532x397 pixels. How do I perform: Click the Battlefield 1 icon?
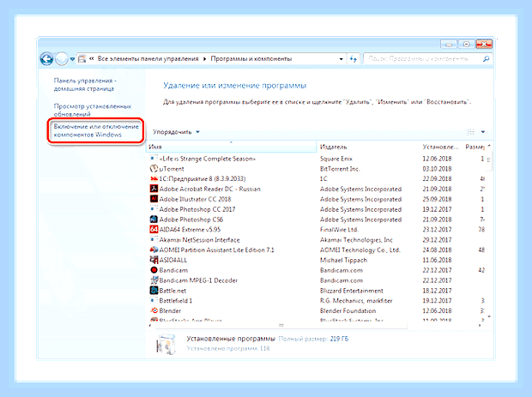154,301
